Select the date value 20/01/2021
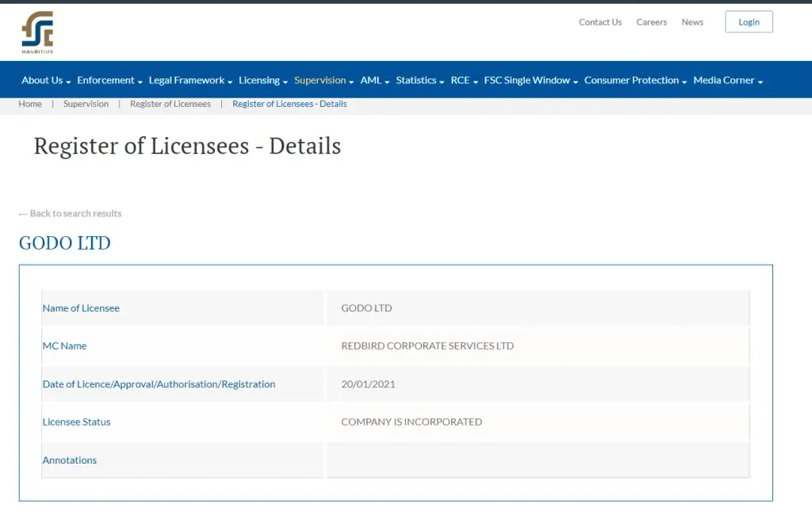Viewport: 812px width, 512px height. tap(368, 384)
